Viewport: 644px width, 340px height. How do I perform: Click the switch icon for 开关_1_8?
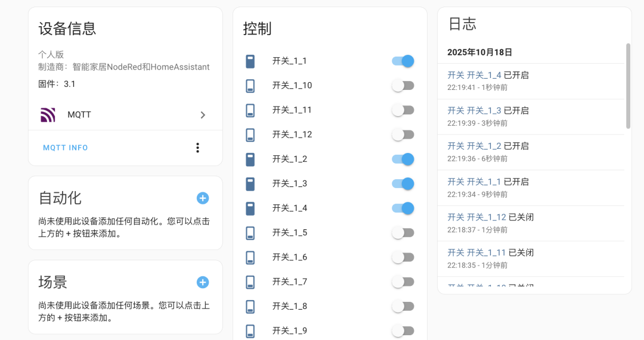pyautogui.click(x=250, y=307)
